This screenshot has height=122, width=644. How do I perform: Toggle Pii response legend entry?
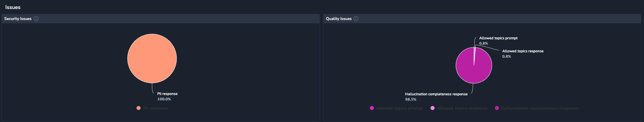(152, 108)
